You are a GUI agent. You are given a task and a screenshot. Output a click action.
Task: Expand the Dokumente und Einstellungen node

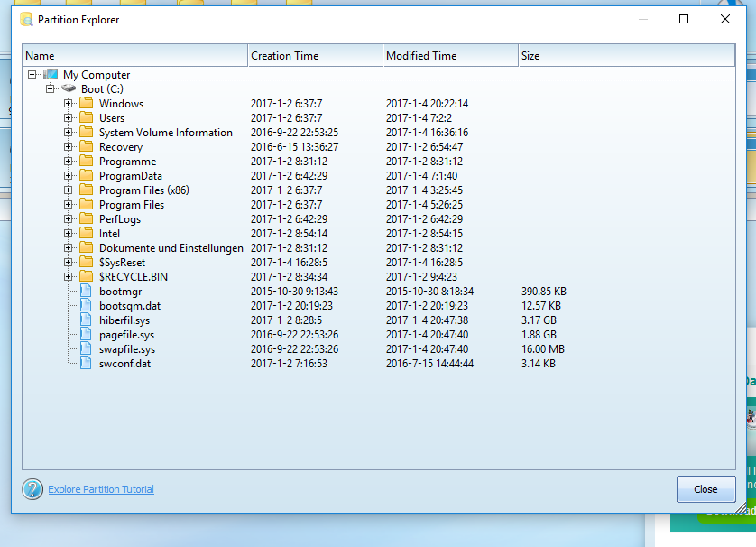[x=68, y=248]
